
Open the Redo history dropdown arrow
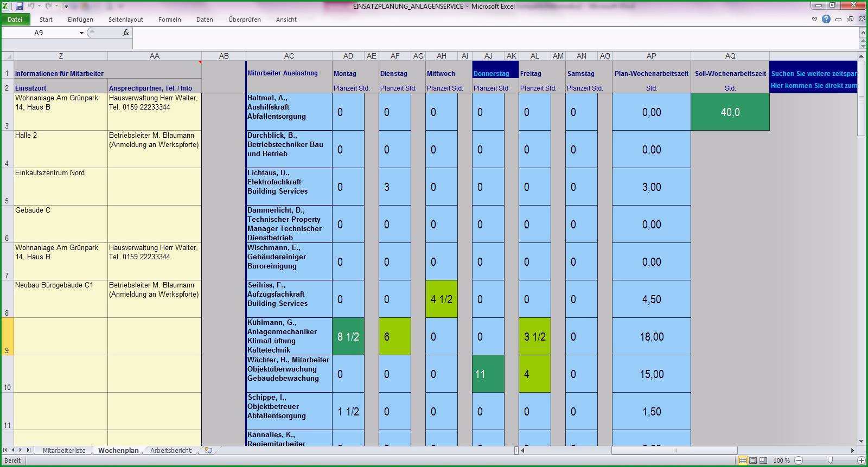(x=56, y=7)
